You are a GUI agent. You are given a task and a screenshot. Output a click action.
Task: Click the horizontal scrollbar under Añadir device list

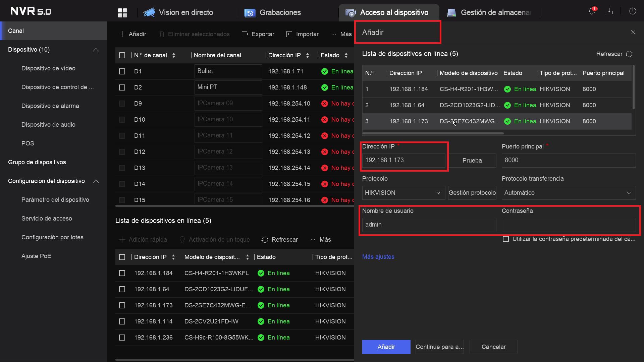pyautogui.click(x=433, y=133)
